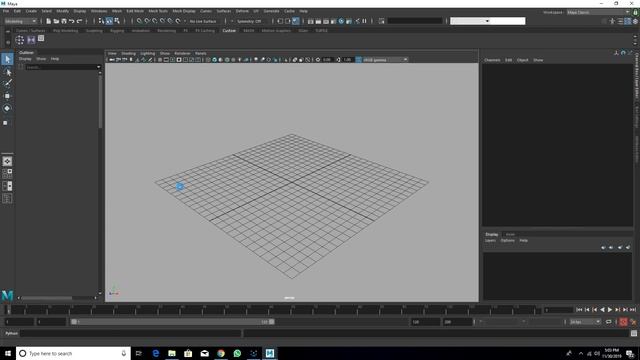Activate the Lasso select tool
640x360 pixels.
[x=7, y=72]
